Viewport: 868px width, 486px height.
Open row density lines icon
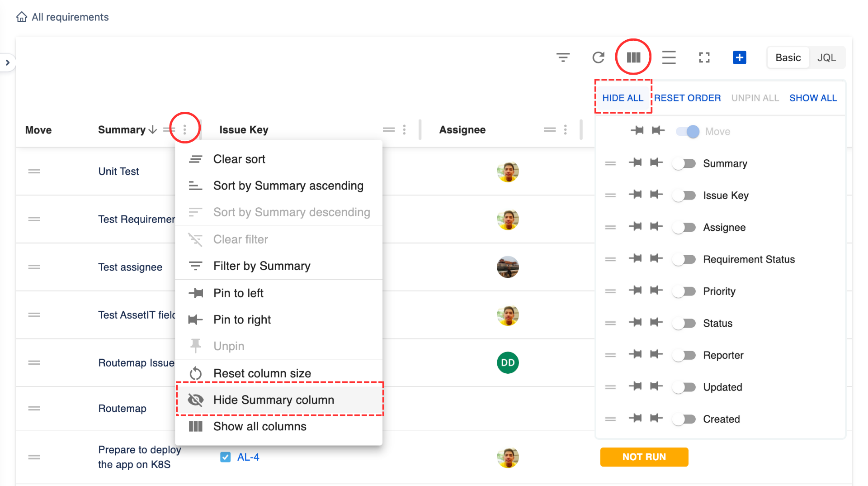click(669, 57)
